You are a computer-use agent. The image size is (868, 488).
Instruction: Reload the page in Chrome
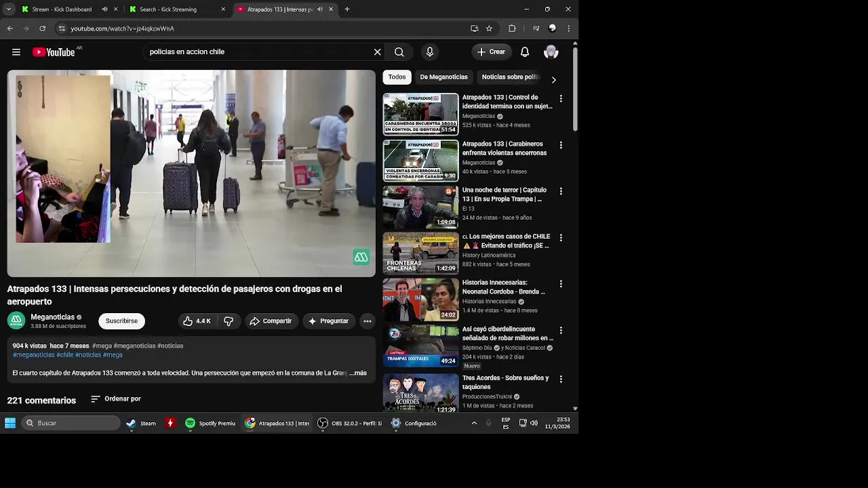tap(42, 28)
